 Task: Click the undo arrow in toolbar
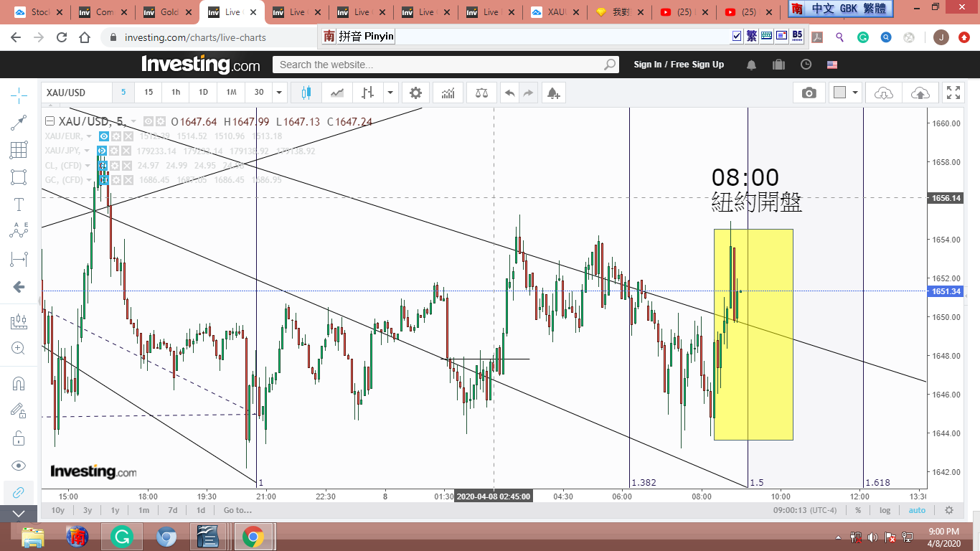[x=509, y=93]
